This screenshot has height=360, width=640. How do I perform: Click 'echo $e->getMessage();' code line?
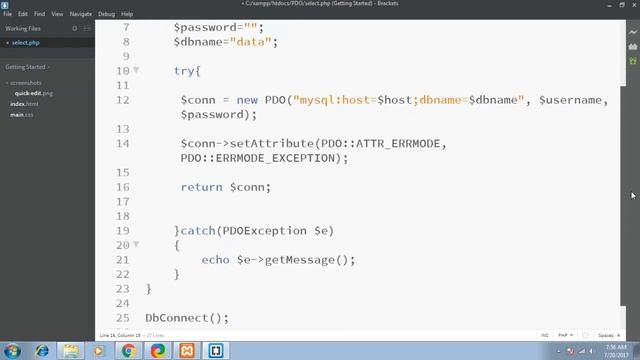(278, 260)
